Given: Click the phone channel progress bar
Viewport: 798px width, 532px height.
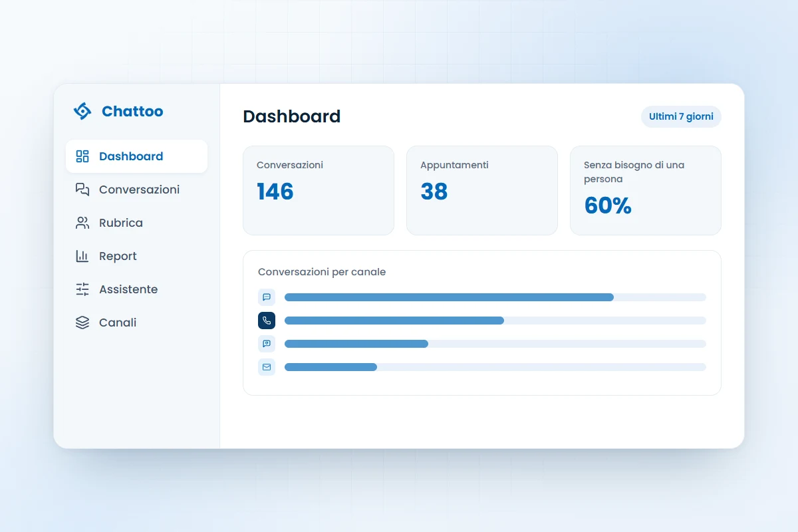Looking at the screenshot, I should point(495,321).
